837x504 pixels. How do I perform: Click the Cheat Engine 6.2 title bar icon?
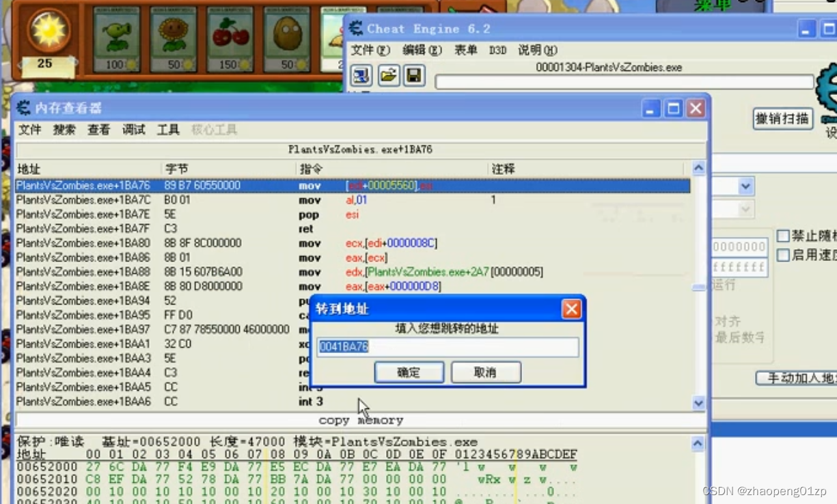(x=355, y=29)
